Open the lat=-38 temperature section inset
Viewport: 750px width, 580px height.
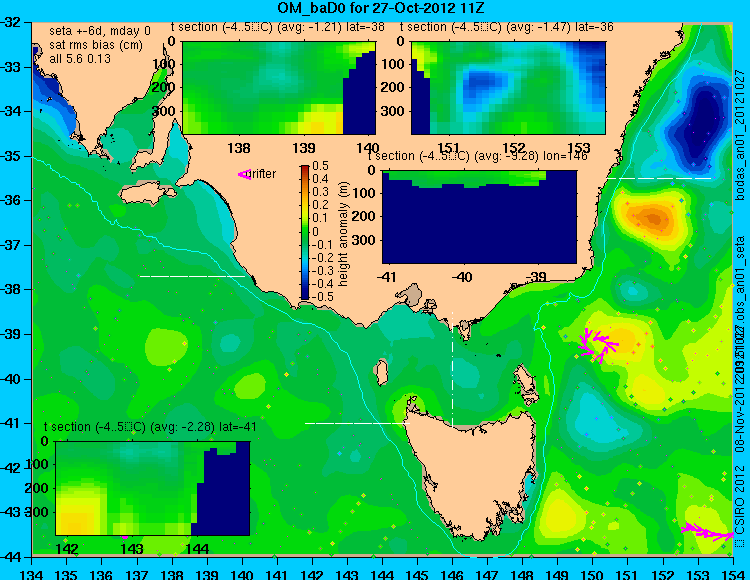tap(279, 88)
